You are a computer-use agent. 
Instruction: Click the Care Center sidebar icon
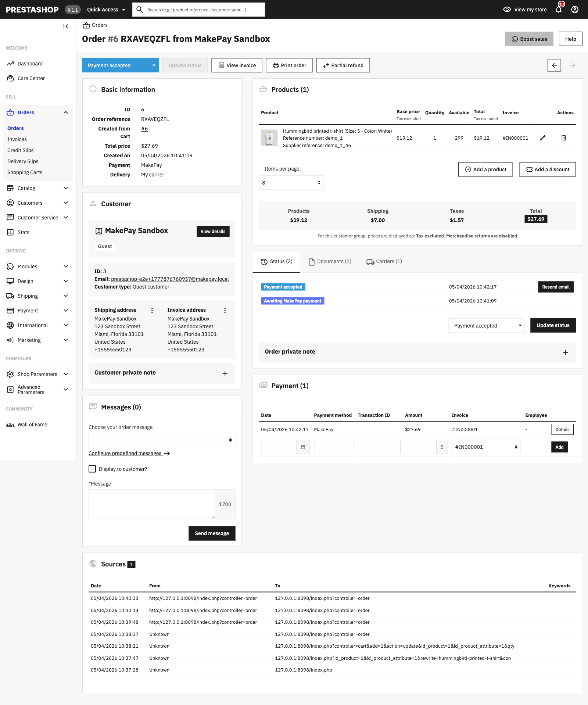pos(10,78)
